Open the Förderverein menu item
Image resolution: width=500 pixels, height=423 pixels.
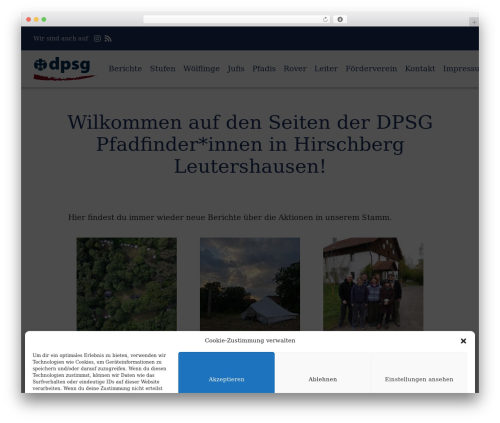[371, 69]
